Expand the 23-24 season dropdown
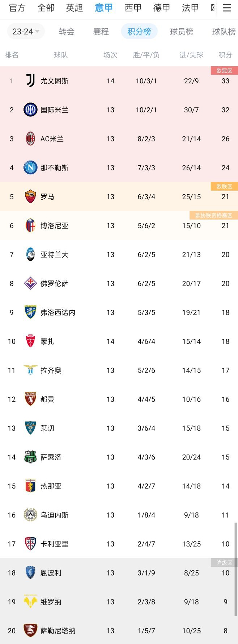The height and width of the screenshot is (644, 238). tap(26, 32)
